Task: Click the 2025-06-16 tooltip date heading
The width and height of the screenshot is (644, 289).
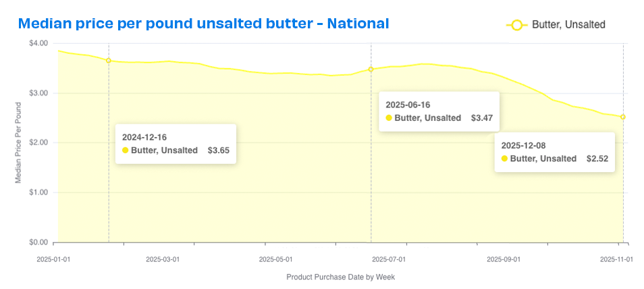Action: (x=408, y=105)
